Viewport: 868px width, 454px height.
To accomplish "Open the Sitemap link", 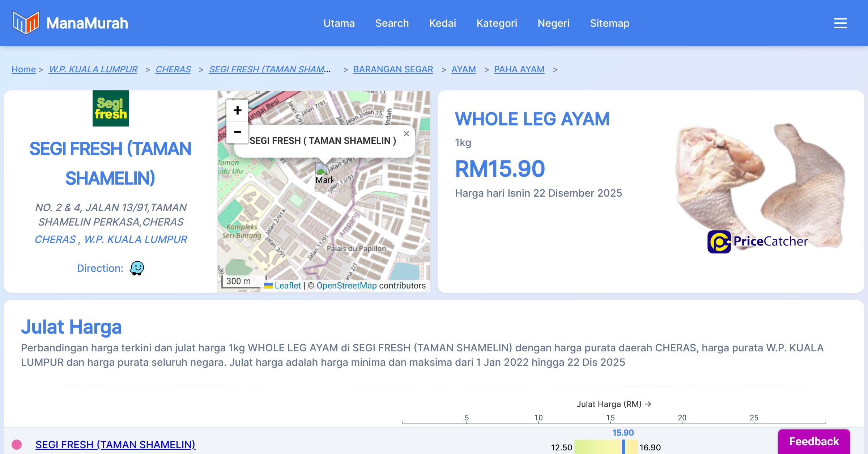I will point(609,23).
